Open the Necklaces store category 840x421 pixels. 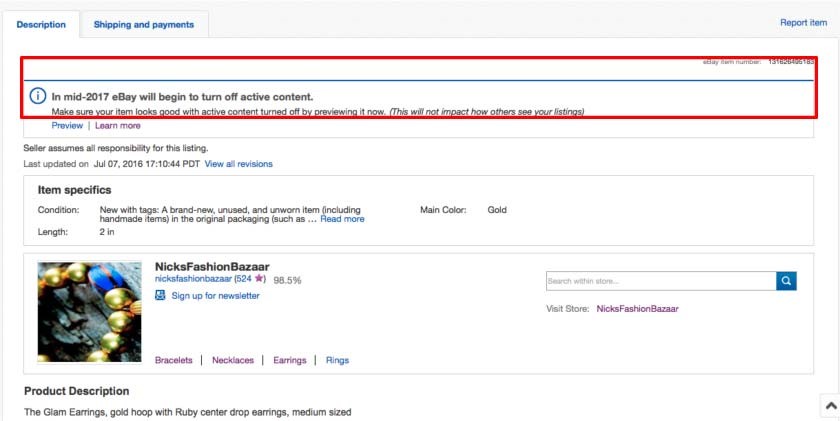[233, 360]
